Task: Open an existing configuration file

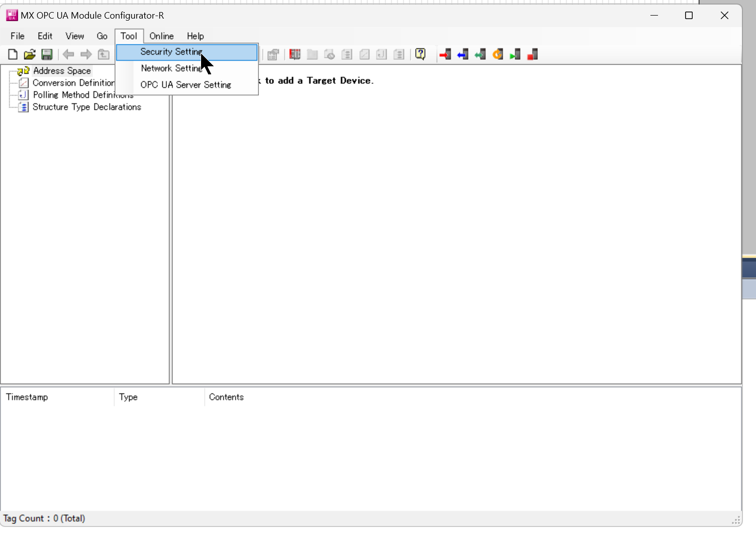Action: click(x=30, y=54)
